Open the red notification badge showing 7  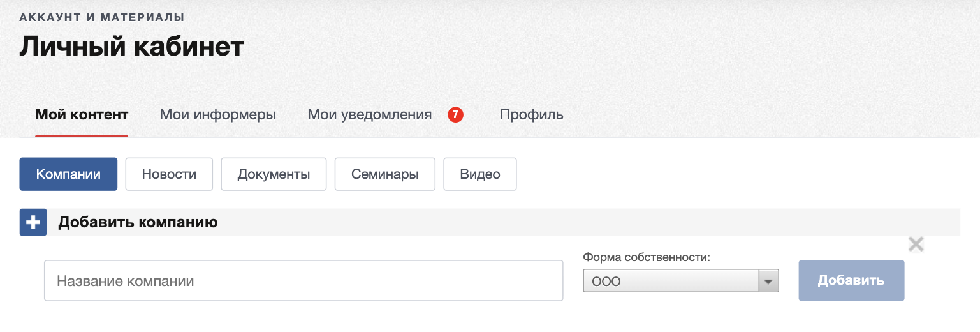[455, 115]
